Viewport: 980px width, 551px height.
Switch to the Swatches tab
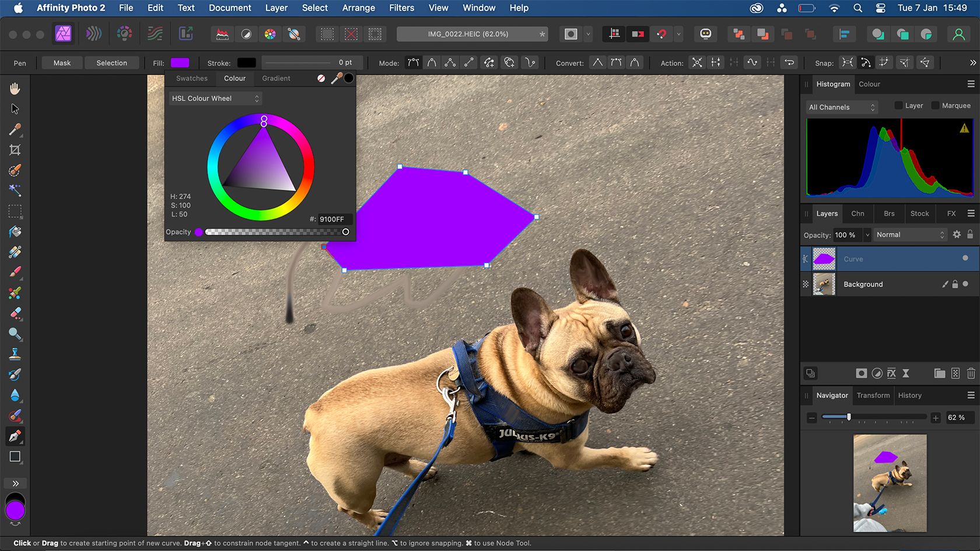pos(191,78)
